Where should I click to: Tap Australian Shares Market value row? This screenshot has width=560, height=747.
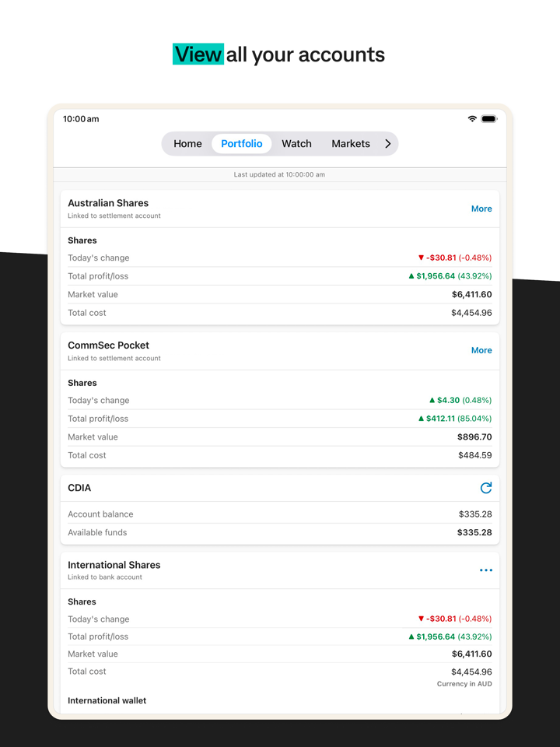280,295
